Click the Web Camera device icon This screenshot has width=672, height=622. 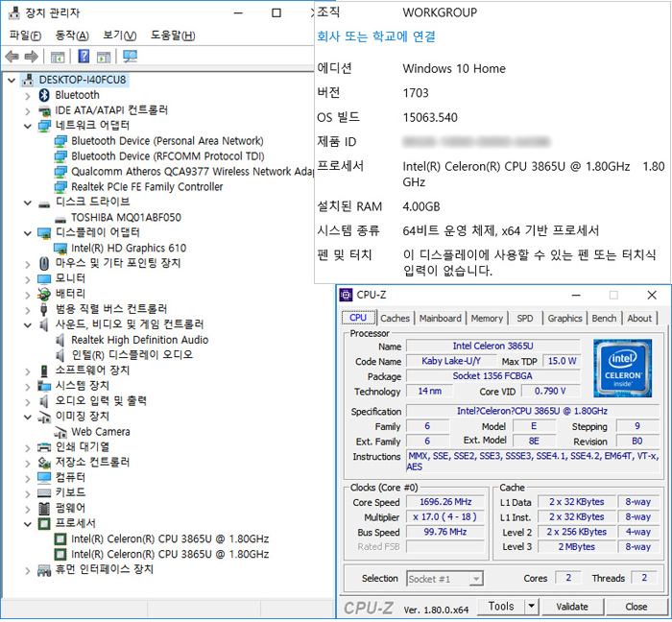pos(60,432)
